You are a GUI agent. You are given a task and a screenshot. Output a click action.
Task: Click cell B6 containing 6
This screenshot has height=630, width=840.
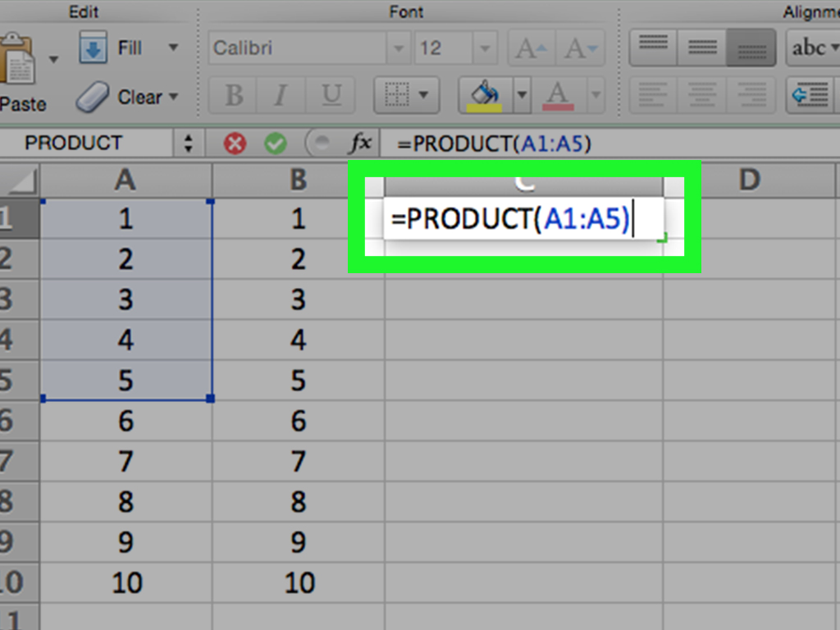coord(299,421)
